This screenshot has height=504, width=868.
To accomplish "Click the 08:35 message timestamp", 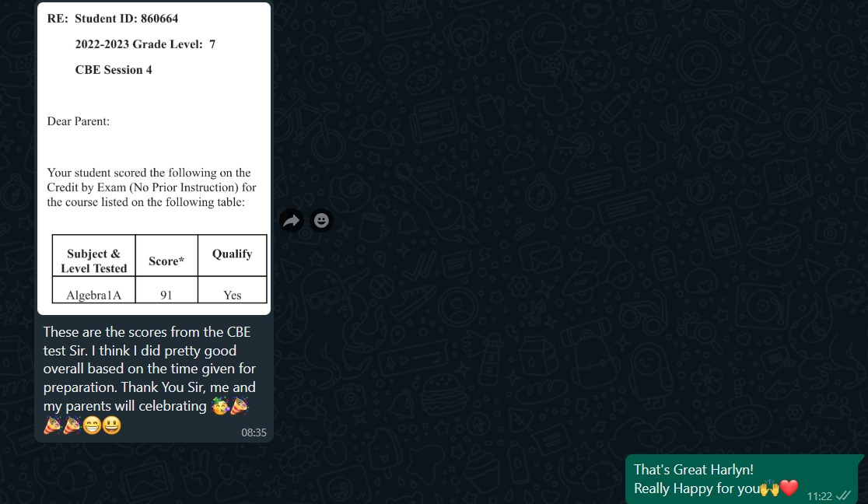I will [x=254, y=432].
